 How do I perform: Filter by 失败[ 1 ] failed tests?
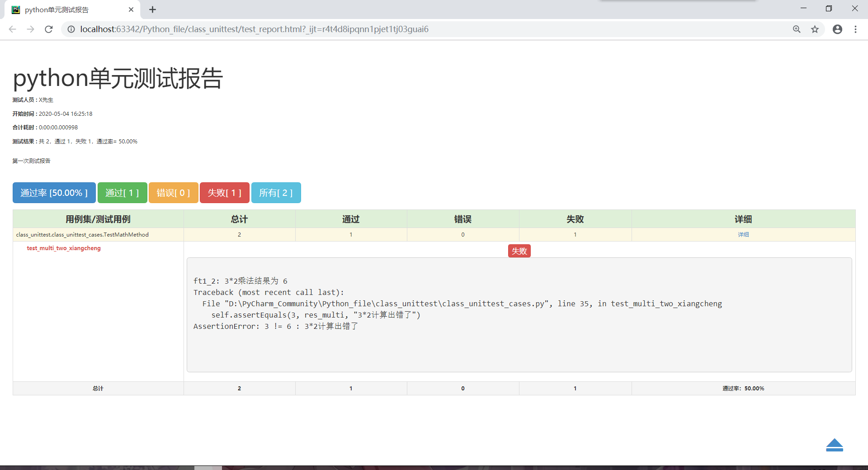pos(224,193)
